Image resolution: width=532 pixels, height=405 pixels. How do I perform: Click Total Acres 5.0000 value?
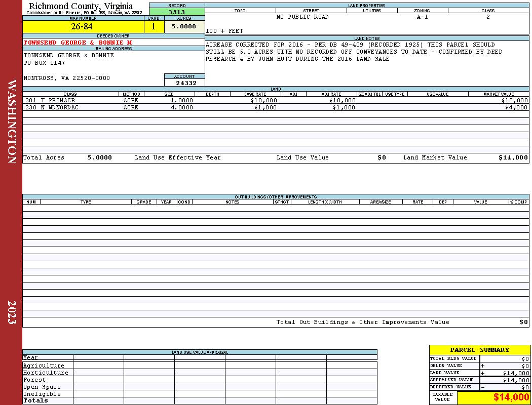click(99, 157)
